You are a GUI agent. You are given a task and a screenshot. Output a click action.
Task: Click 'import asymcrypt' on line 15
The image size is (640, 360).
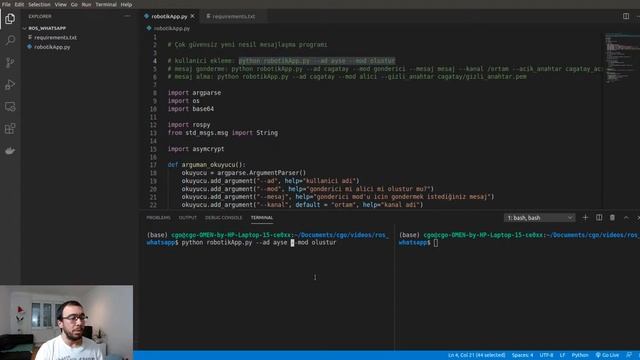coord(196,149)
